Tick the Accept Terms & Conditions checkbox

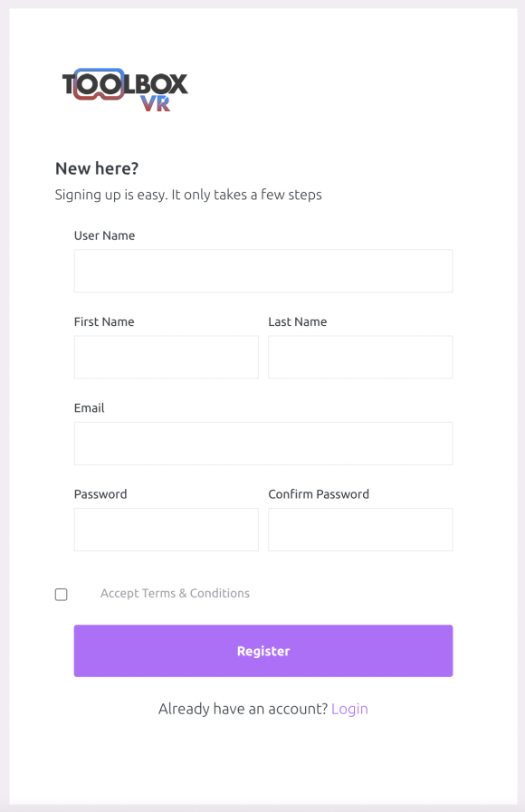tap(61, 595)
